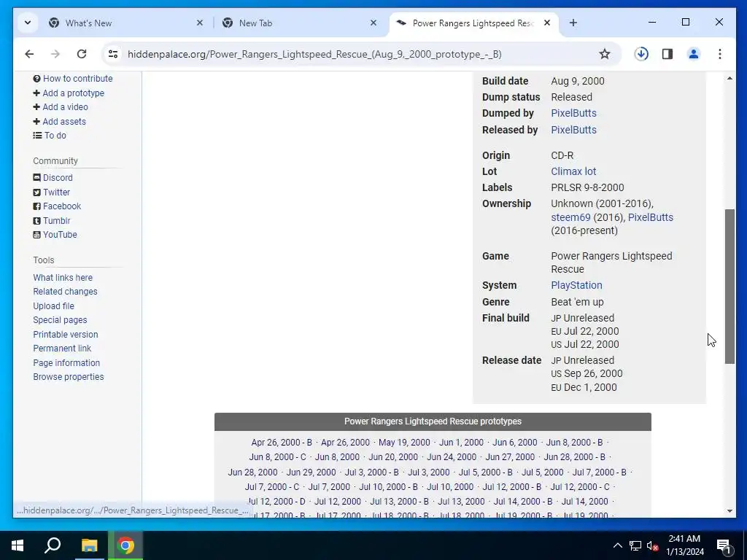Open Jun 24, 2000 prototype link
Viewport: 747px width, 560px height.
(x=452, y=457)
